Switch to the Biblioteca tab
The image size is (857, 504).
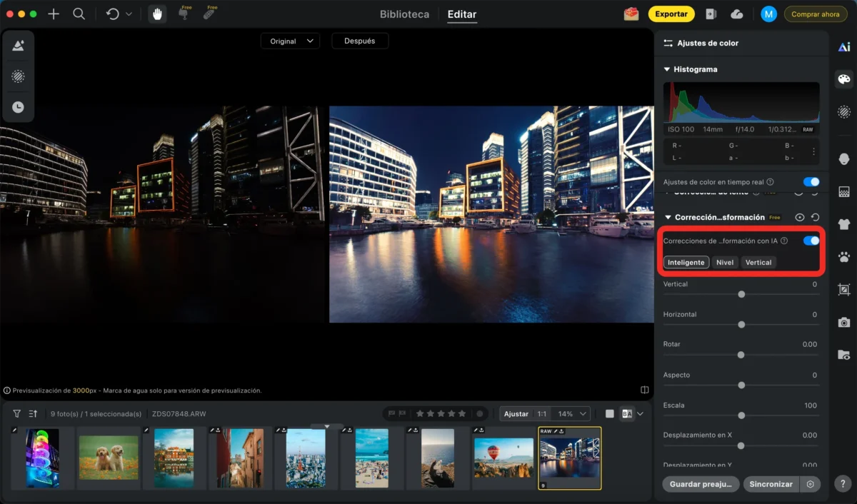404,14
